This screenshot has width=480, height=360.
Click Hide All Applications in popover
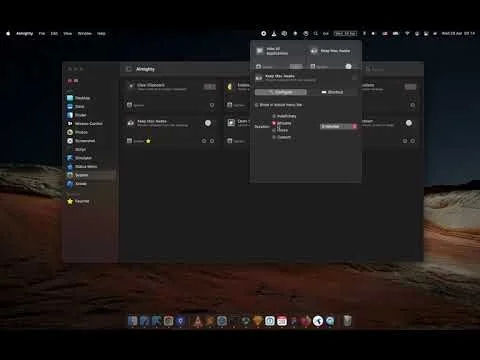[x=277, y=51]
